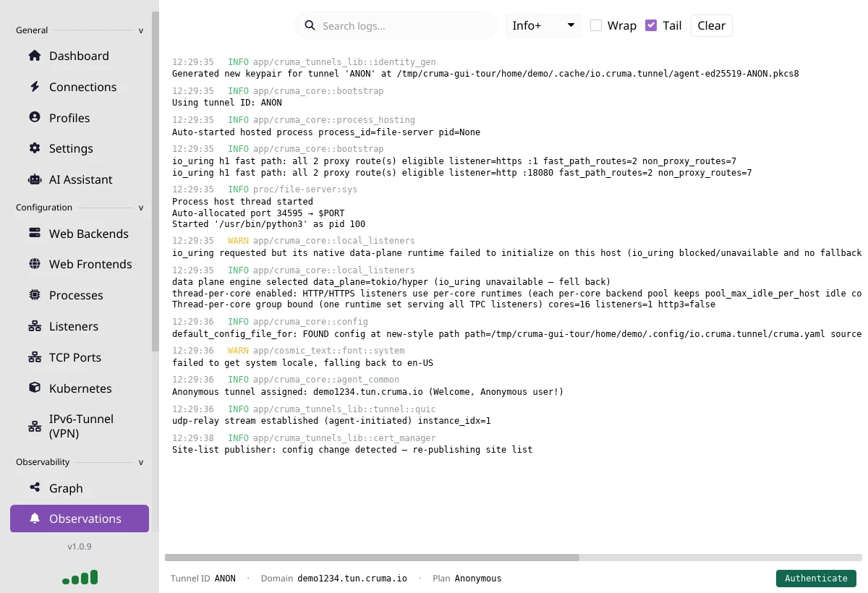Screen dimensions: 868x593
Task: Click the 'Process host thread started' log line
Action: coord(242,202)
